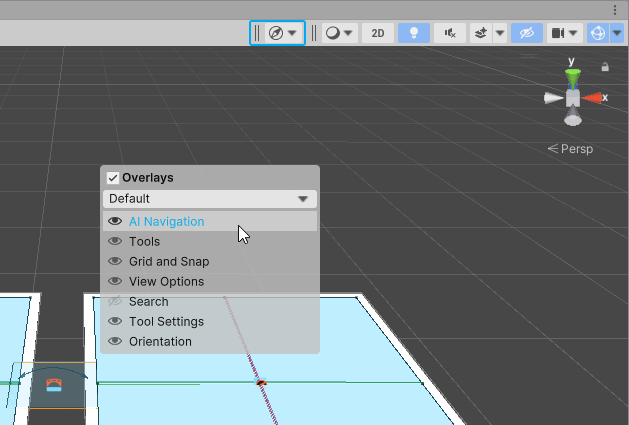Toggle hidden objects scene visibility icon
This screenshot has height=425, width=629.
coord(526,33)
